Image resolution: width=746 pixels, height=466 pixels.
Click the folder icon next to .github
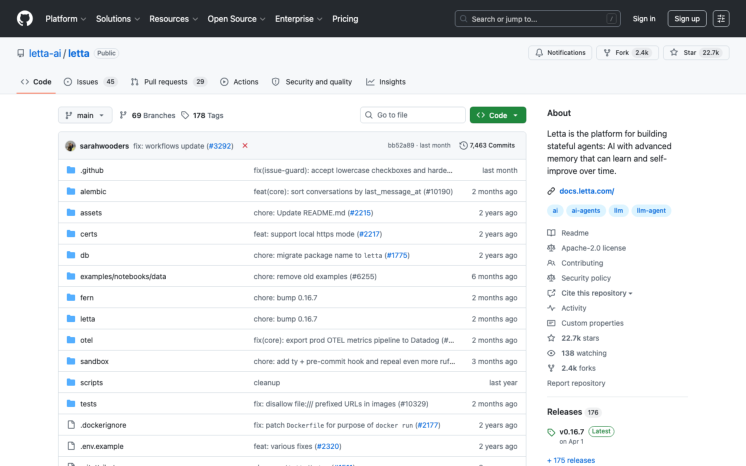coord(71,170)
